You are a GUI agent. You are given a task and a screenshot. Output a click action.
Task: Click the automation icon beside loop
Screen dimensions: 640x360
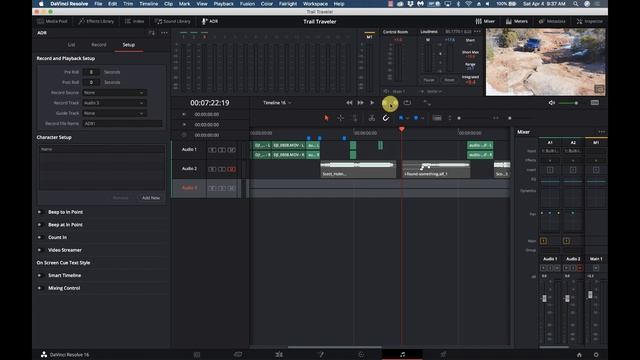[427, 103]
